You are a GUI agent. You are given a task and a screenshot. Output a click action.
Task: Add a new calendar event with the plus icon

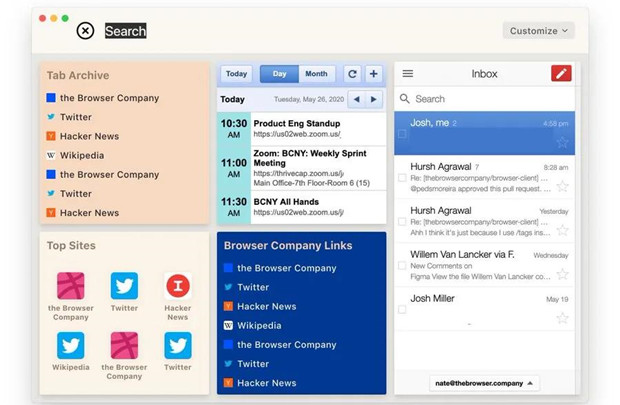coord(373,74)
